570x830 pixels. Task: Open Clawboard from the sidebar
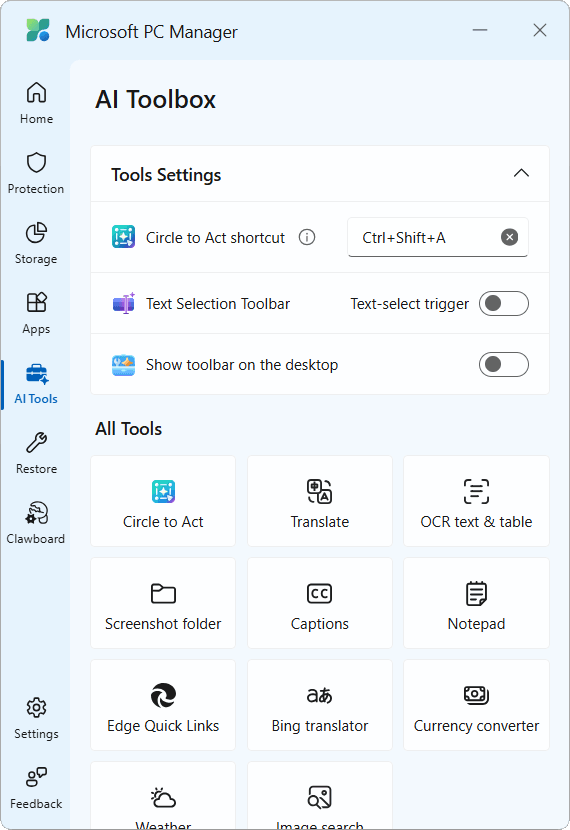click(x=36, y=524)
